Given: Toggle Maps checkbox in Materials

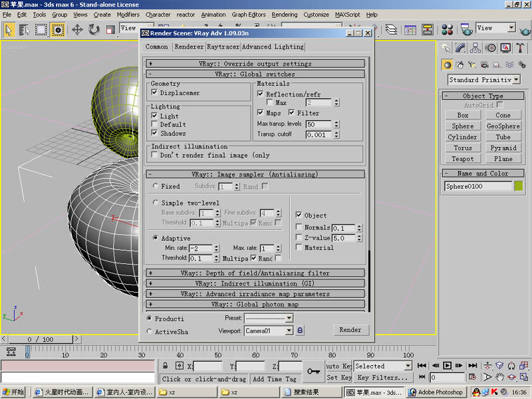Looking at the screenshot, I should 261,112.
